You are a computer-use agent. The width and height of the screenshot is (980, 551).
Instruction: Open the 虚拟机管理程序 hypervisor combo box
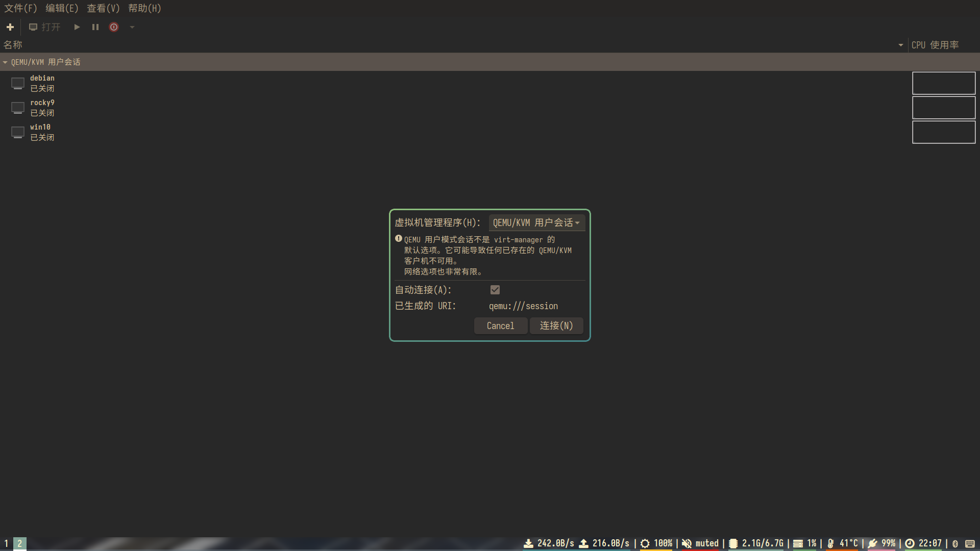pos(536,223)
